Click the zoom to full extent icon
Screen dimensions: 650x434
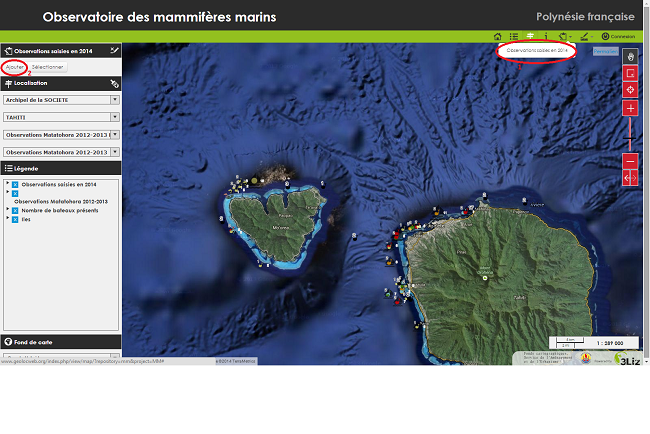click(x=630, y=90)
